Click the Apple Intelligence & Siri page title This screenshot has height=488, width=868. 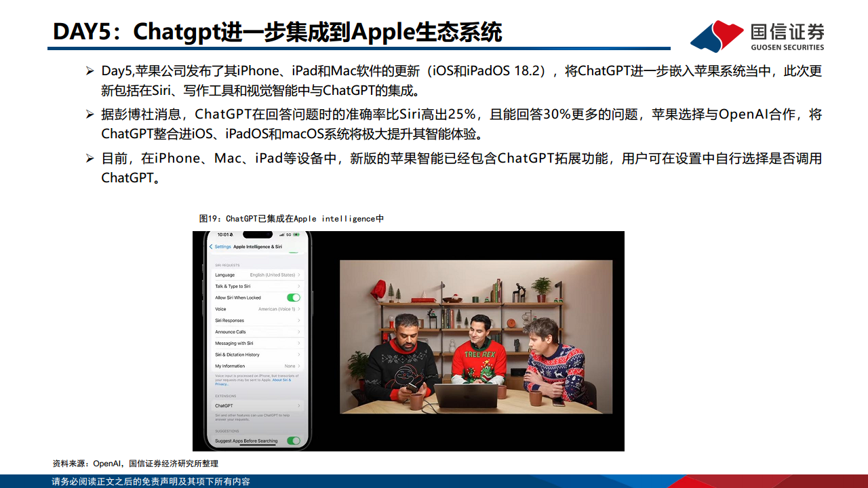(x=258, y=247)
